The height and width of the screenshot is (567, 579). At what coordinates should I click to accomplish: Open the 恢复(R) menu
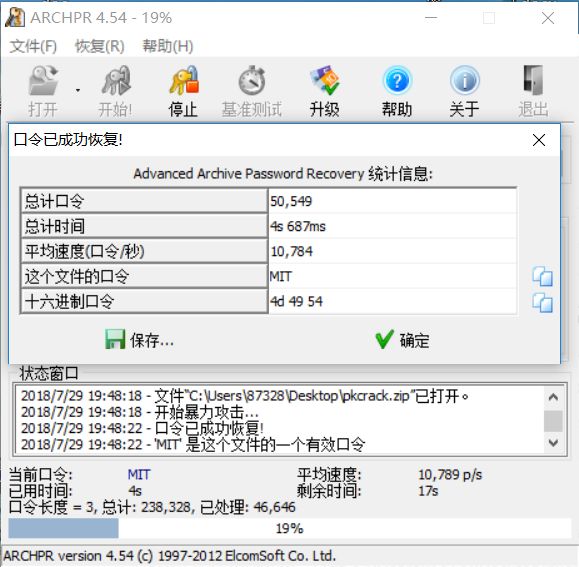(100, 47)
